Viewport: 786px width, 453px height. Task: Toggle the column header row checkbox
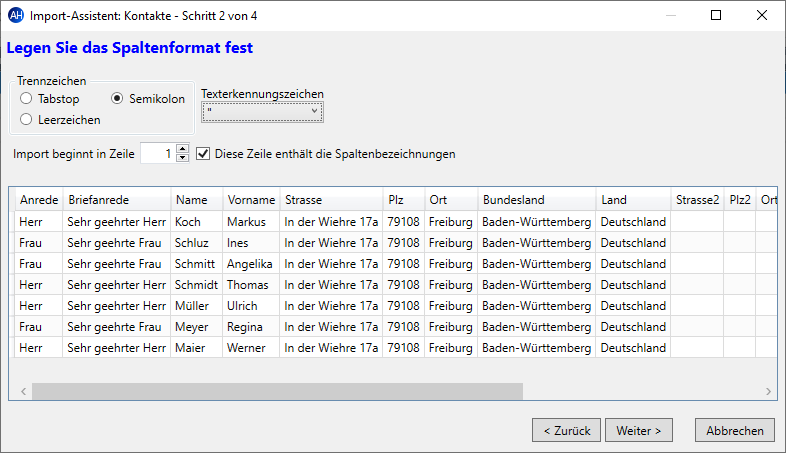click(x=204, y=154)
